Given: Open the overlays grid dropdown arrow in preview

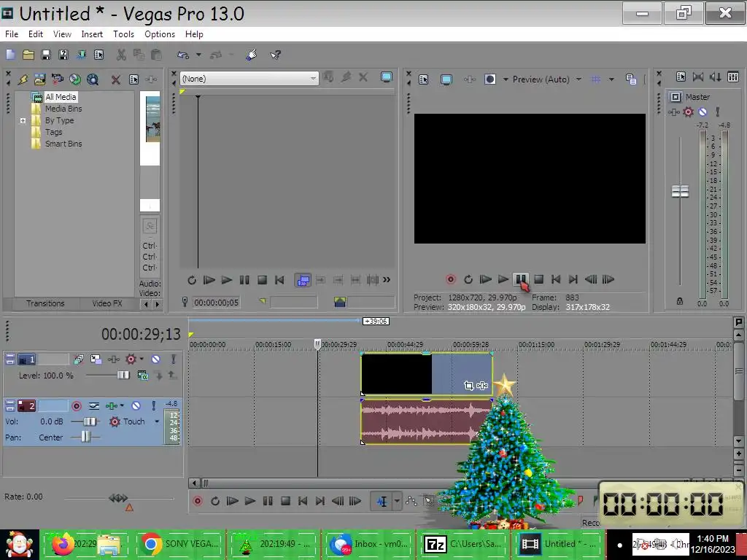Looking at the screenshot, I should (x=612, y=79).
